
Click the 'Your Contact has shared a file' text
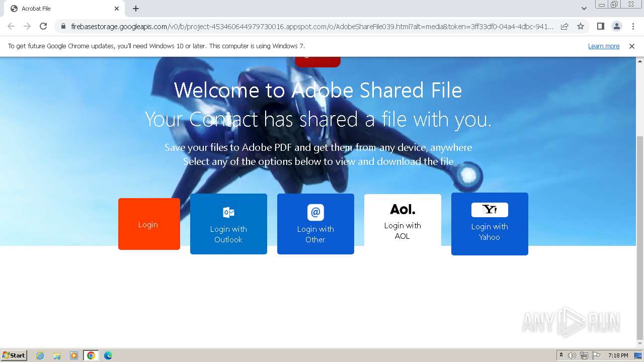pos(318,120)
